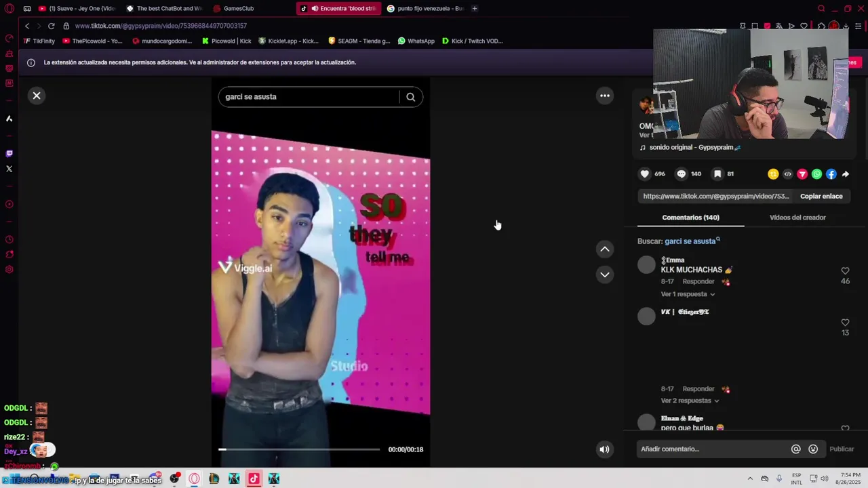The height and width of the screenshot is (488, 868).
Task: Open the Kick / Twitch VOD bookmark
Action: [472, 41]
